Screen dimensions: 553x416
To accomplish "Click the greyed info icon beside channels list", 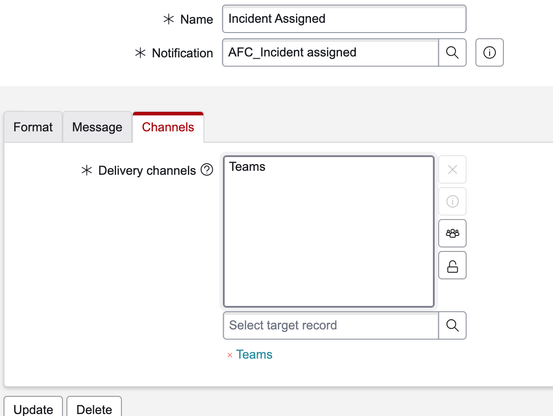I will tap(452, 201).
